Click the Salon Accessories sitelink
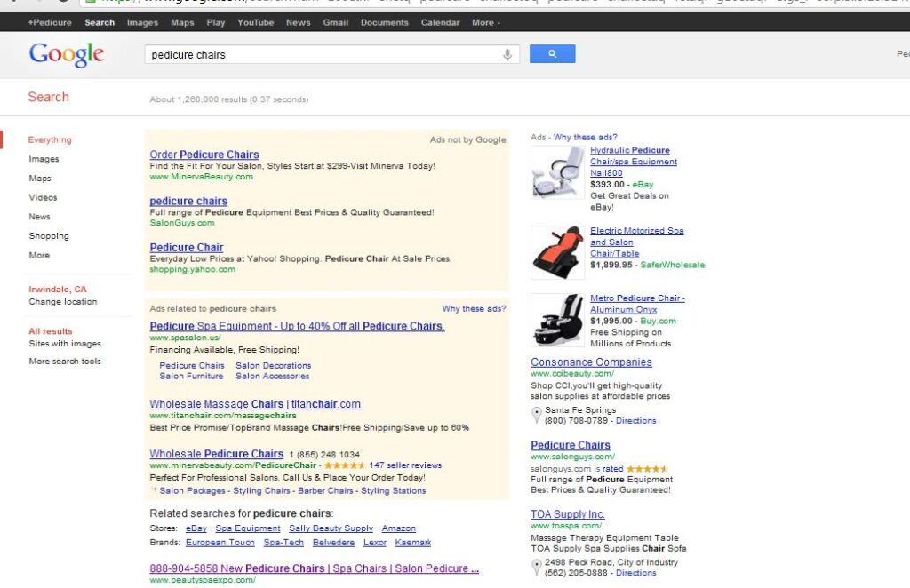Screen dimensions: 910x588 (272, 376)
